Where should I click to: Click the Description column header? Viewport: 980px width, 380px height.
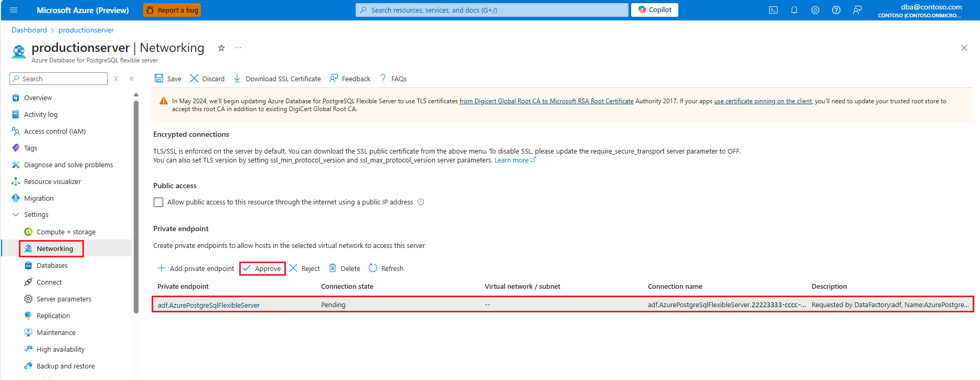pyautogui.click(x=829, y=286)
